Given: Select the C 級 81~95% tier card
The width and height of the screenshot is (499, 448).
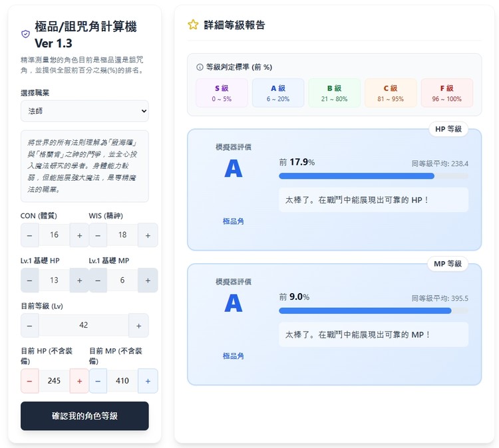Looking at the screenshot, I should (x=391, y=93).
